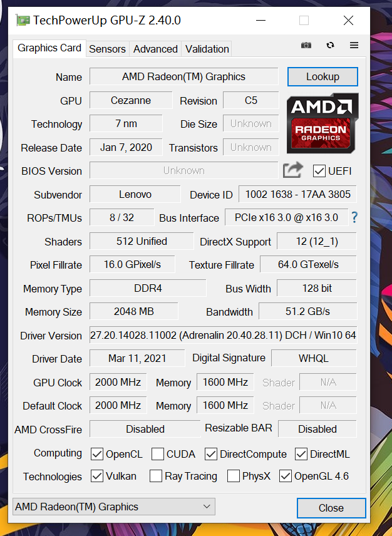Click the BIOS Version field
Viewport: 392px width, 536px height.
click(184, 170)
